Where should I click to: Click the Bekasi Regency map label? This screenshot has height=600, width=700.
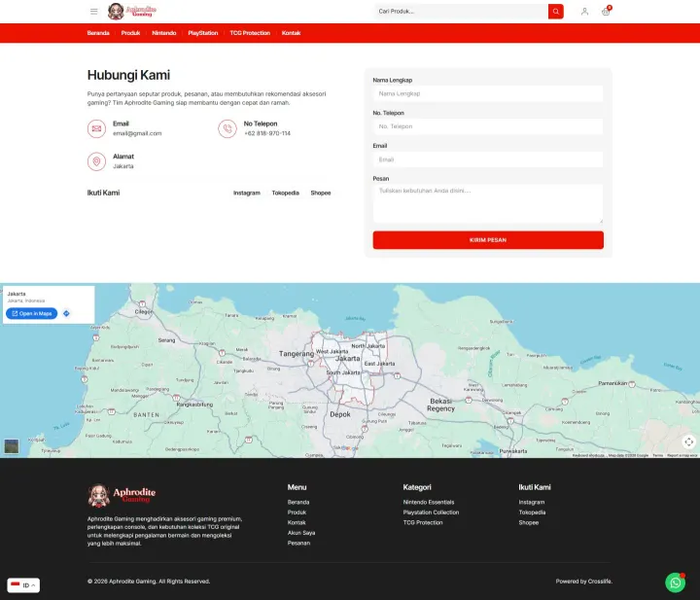(441, 405)
